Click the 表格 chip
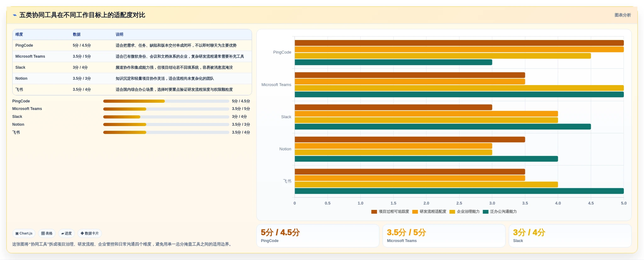The height and width of the screenshot is (260, 644). 47,234
